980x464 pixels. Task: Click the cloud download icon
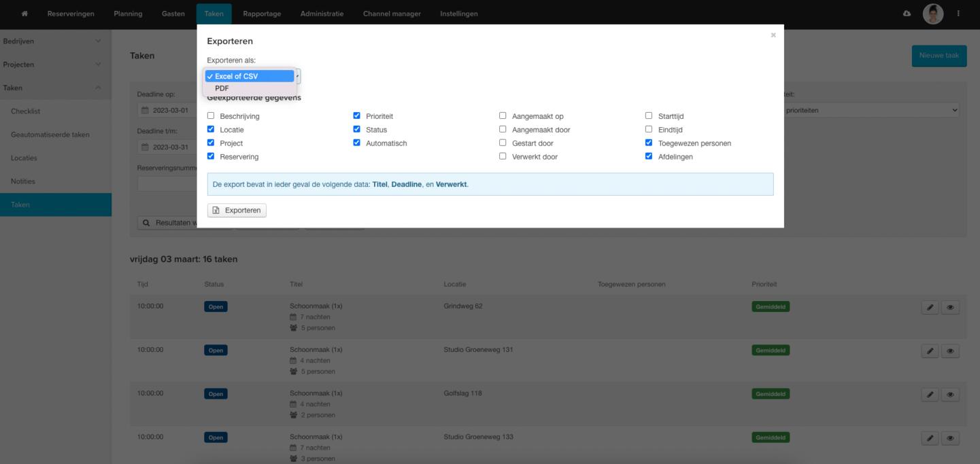tap(906, 14)
